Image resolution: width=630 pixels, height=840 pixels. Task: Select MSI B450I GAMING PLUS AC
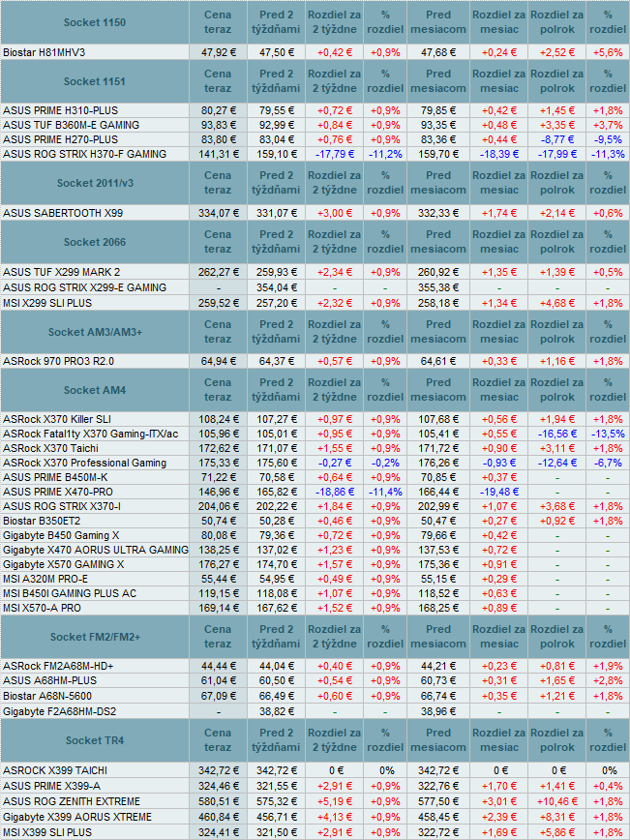pos(70,593)
